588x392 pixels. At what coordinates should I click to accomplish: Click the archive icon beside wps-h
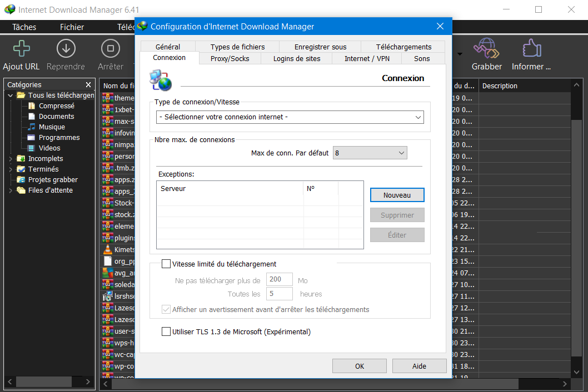click(108, 343)
